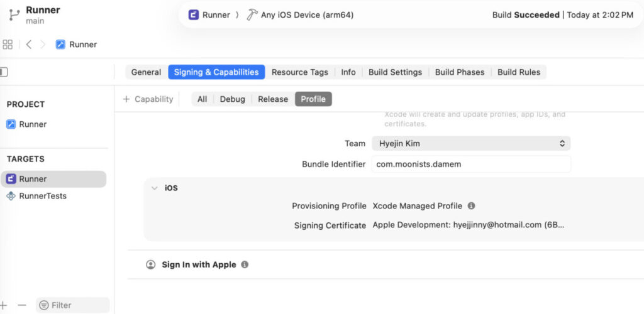This screenshot has width=644, height=314.
Task: Click the Runner project title at top
Action: (x=43, y=10)
